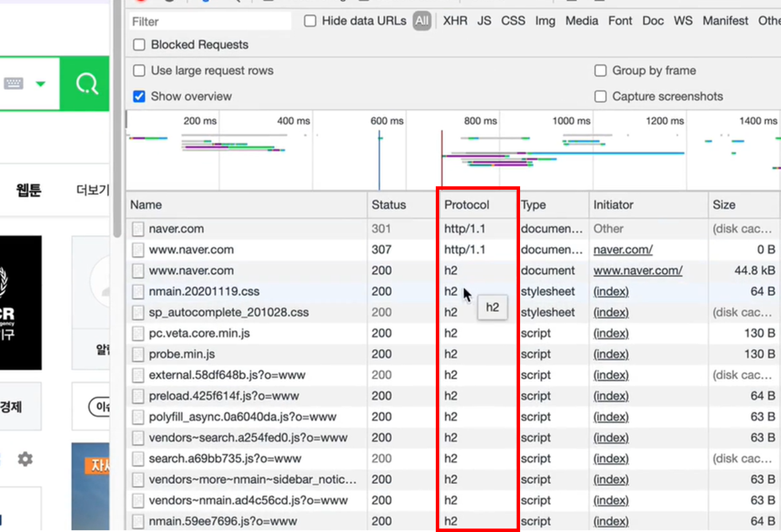Click the black banner thumbnail on Naver page
This screenshot has height=532, width=781.
21,303
